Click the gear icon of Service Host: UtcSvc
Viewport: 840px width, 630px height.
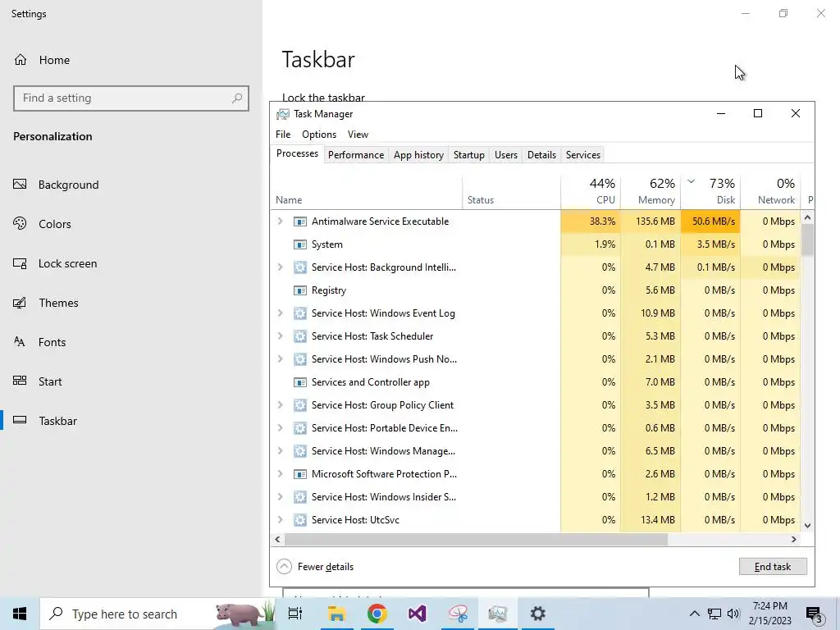[300, 519]
